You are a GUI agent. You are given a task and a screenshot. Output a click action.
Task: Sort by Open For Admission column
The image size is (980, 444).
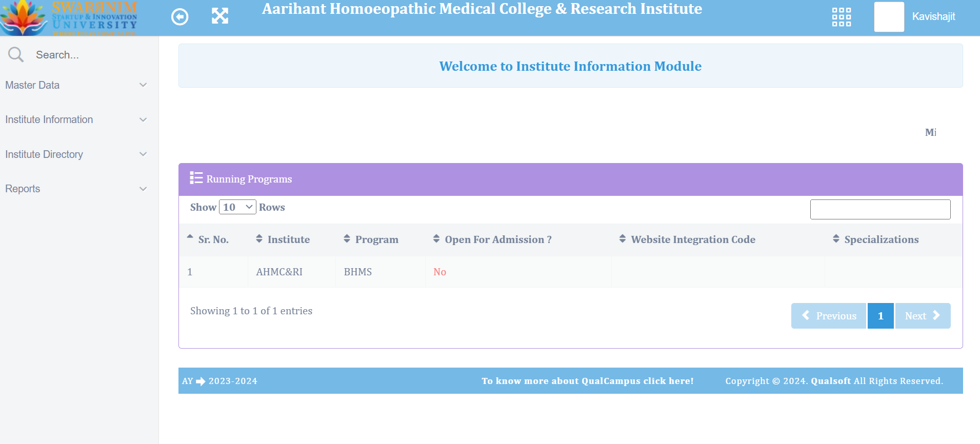point(493,239)
